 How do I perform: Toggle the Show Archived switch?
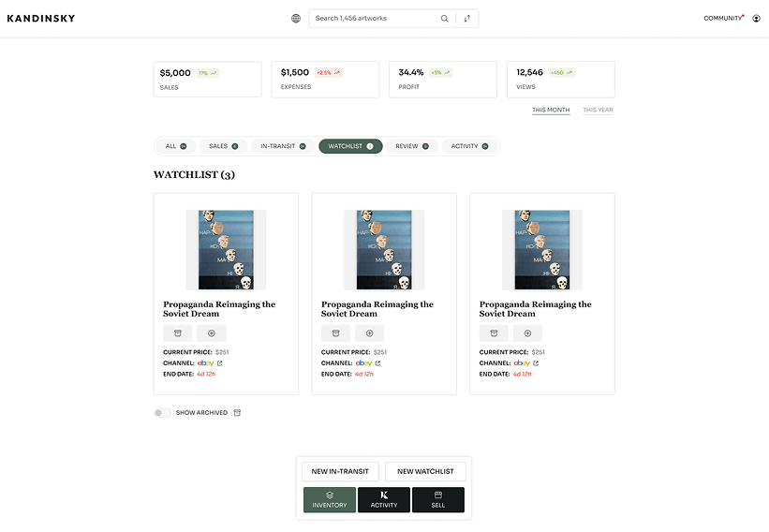pyautogui.click(x=163, y=412)
